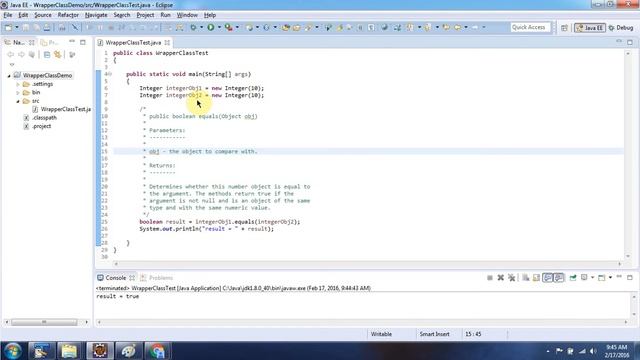
Task: Open dropdown next to Run button
Action: click(219, 27)
